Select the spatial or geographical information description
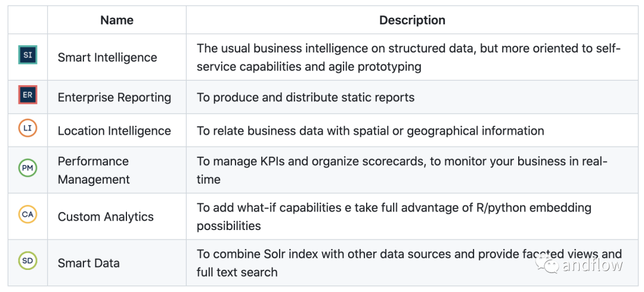 370,131
